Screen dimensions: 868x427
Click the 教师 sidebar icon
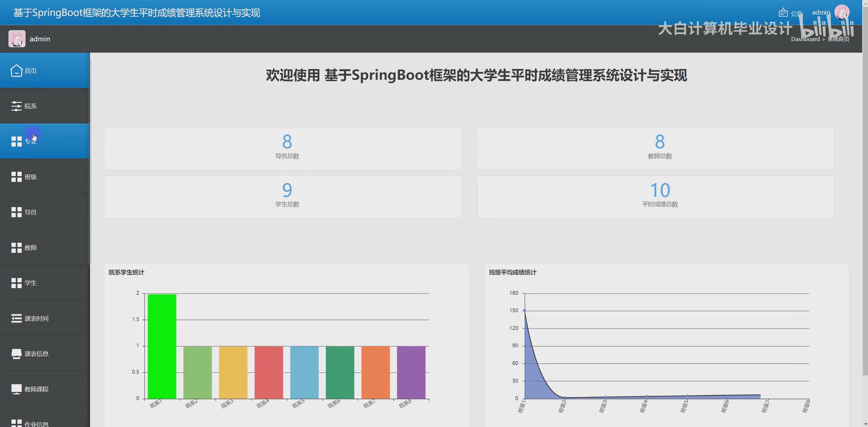point(16,247)
